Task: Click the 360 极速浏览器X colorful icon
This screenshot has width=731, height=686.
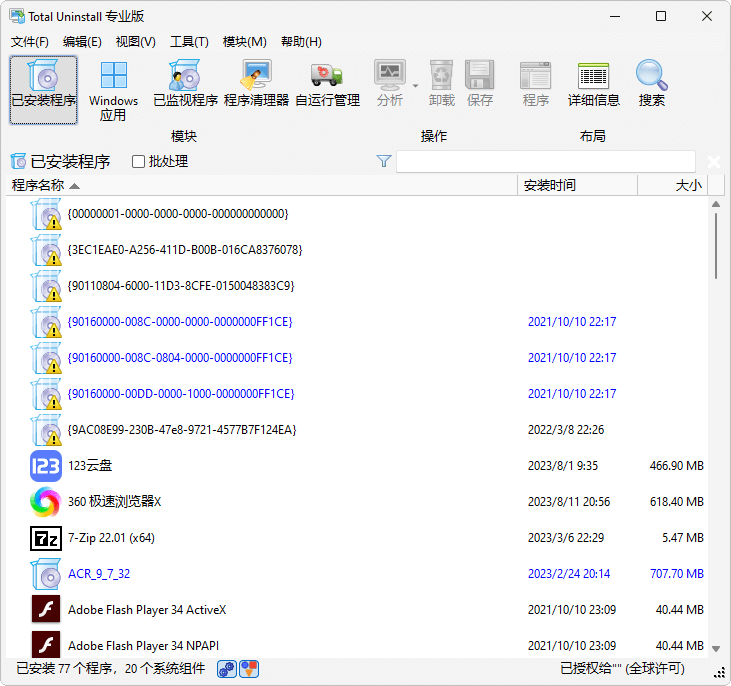Action: tap(46, 502)
